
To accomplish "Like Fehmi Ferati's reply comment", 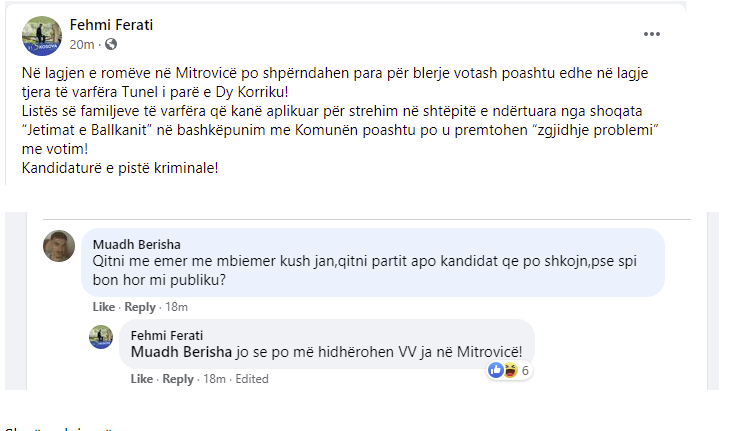I will pyautogui.click(x=142, y=379).
